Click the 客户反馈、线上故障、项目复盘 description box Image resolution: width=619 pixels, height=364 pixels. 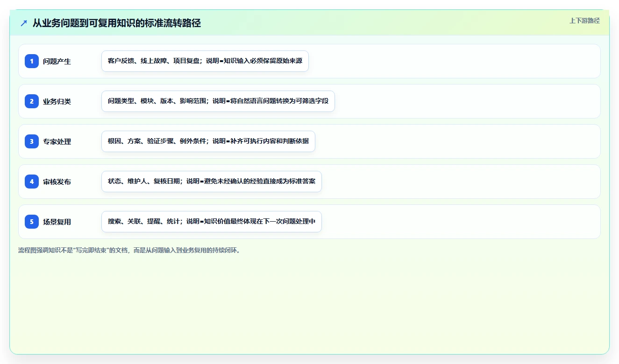(205, 61)
